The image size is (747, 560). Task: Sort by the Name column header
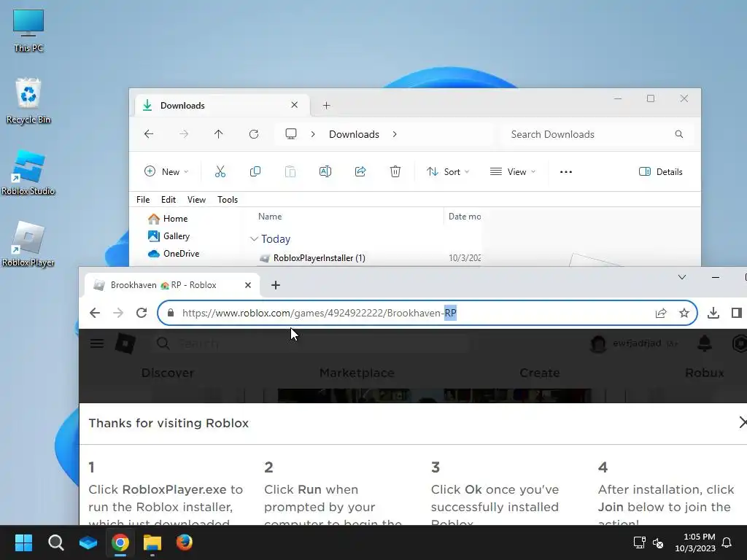(270, 216)
